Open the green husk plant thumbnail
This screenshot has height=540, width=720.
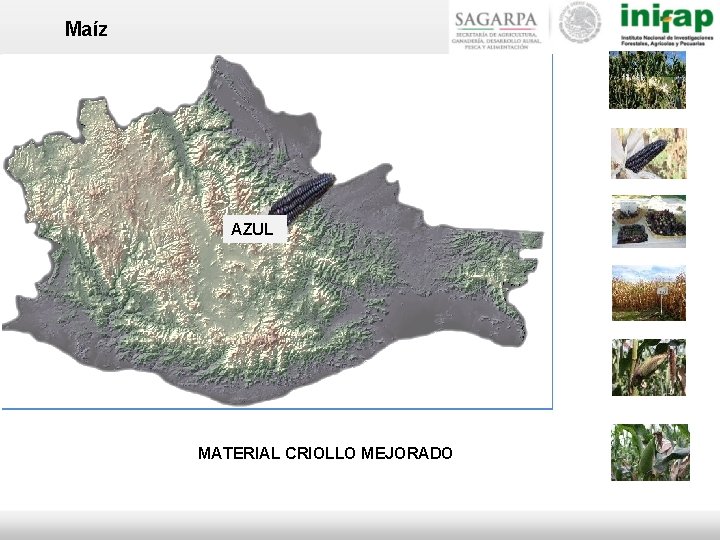coord(650,452)
